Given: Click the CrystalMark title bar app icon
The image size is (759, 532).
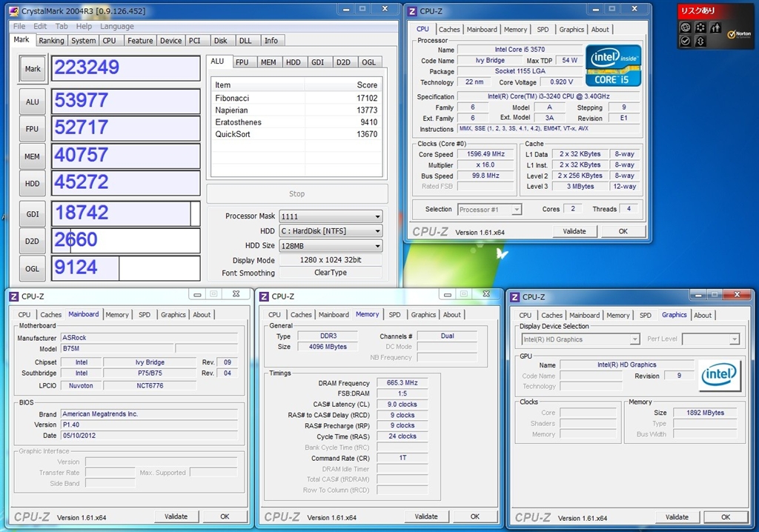Looking at the screenshot, I should coord(14,10).
